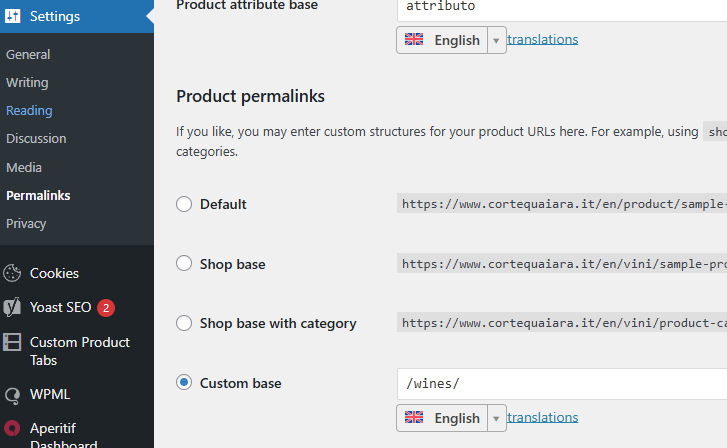Select the Custom base radio button
The height and width of the screenshot is (448, 727).
[184, 383]
